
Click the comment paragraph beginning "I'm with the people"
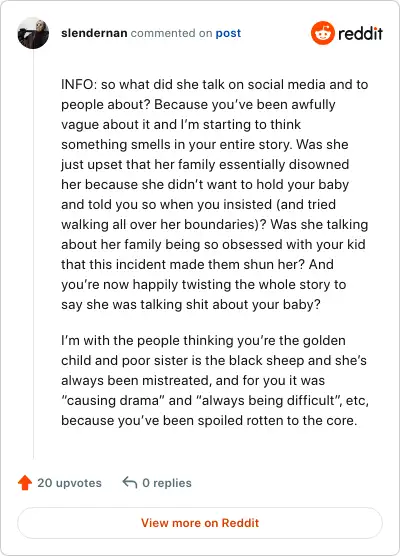215,380
